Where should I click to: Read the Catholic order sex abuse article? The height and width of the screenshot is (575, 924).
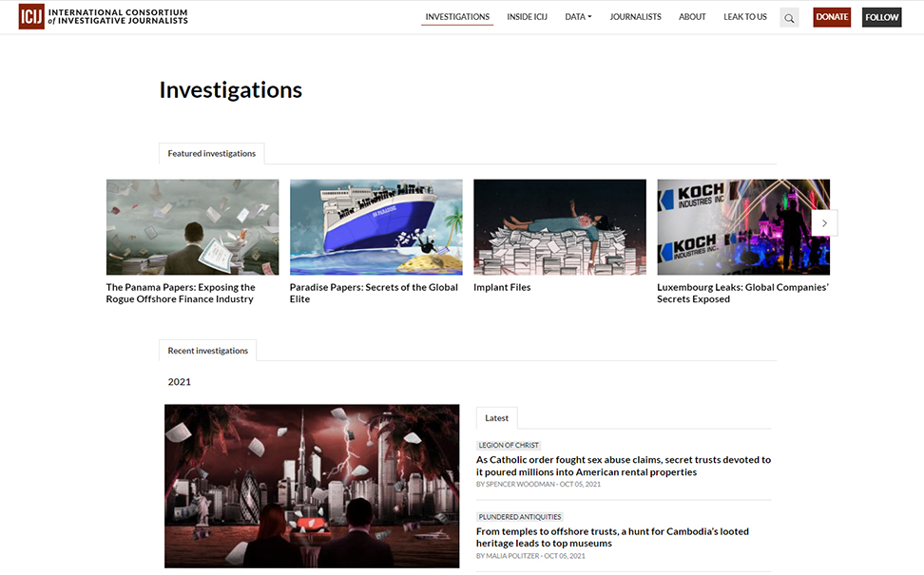click(623, 466)
